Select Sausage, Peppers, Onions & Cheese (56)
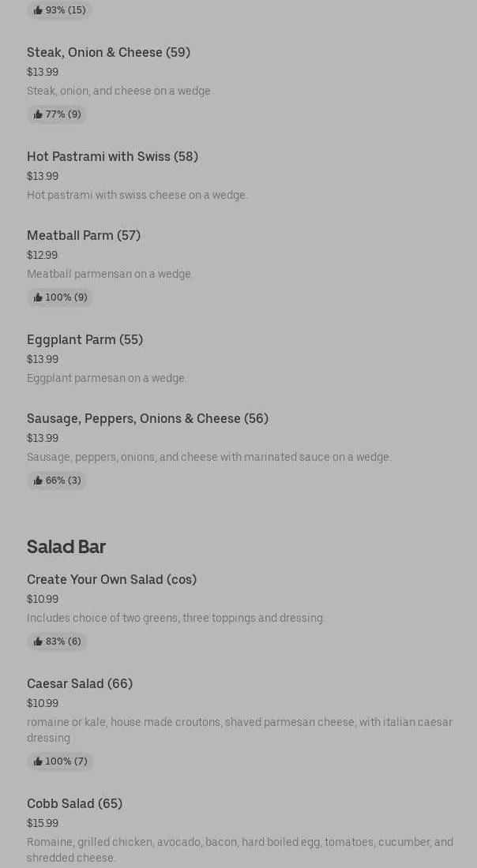 click(x=148, y=418)
